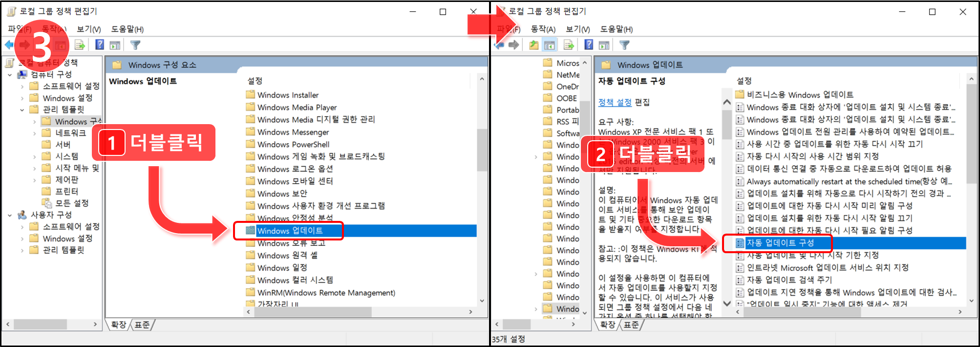Screen dimensions: 980x347
Task: Click 설정 column header in right window
Action: (744, 81)
